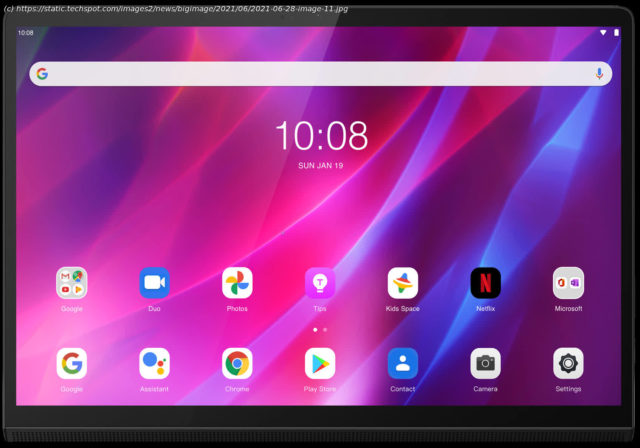
Task: Open Google Assistant
Action: pyautogui.click(x=154, y=363)
